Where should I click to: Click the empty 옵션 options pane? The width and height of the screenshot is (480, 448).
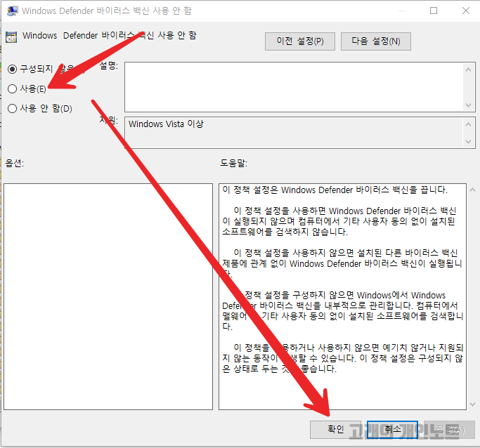coord(108,296)
